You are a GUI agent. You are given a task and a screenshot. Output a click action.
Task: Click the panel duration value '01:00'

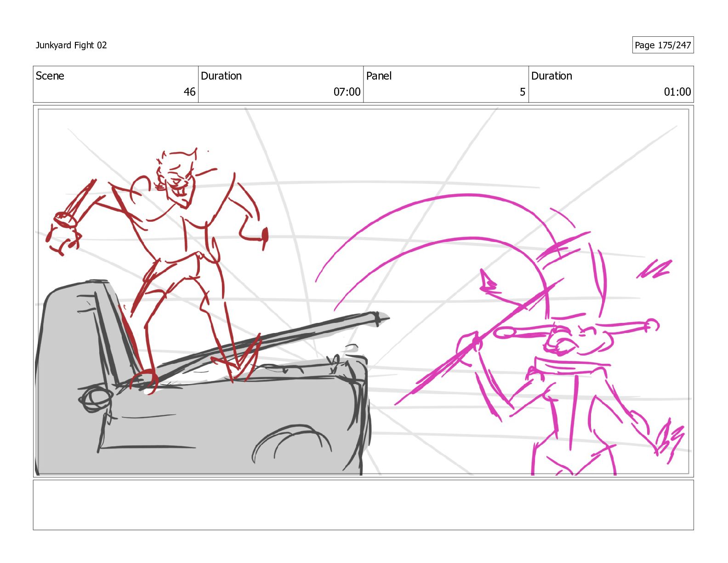[677, 92]
